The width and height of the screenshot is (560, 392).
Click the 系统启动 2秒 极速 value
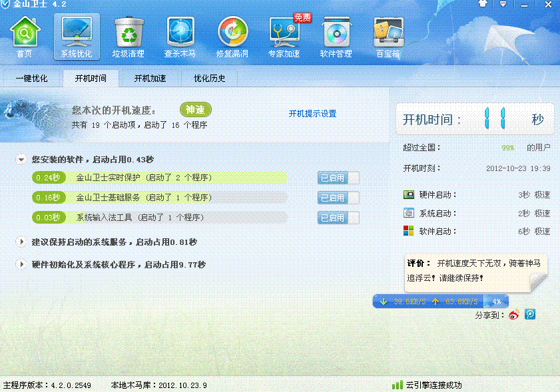click(534, 214)
